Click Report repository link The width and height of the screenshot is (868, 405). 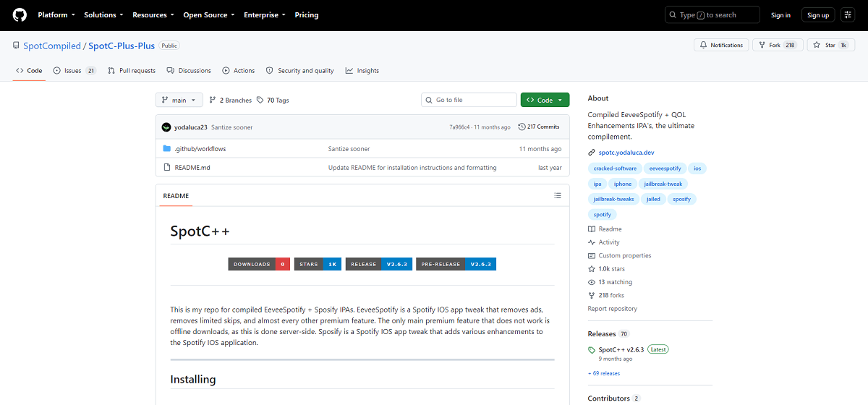point(613,309)
